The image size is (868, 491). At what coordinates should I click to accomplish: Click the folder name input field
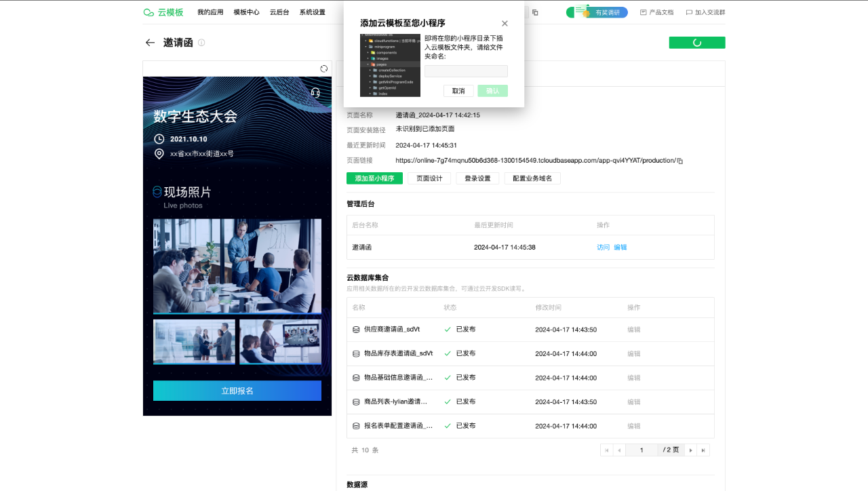click(466, 71)
